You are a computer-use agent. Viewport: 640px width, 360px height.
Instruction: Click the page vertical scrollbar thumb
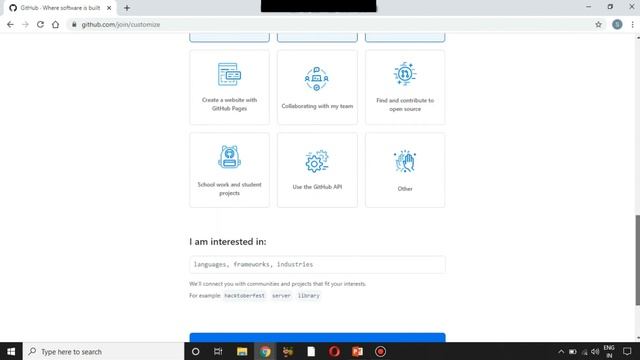(638, 260)
